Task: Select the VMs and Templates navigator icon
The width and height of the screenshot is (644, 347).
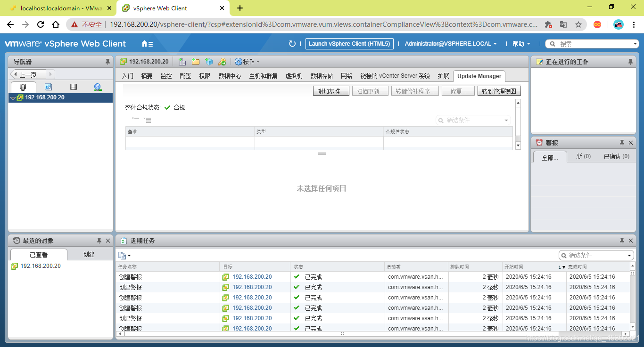Action: (x=48, y=87)
